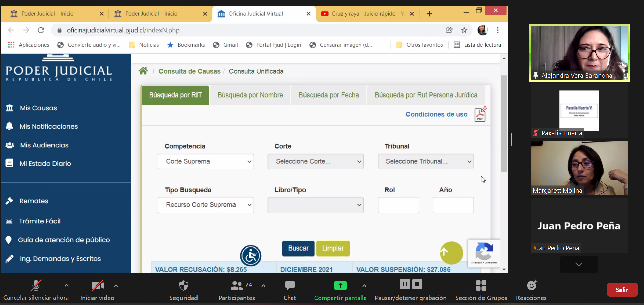Expand the Competencia Corte Suprema selector

pyautogui.click(x=206, y=161)
